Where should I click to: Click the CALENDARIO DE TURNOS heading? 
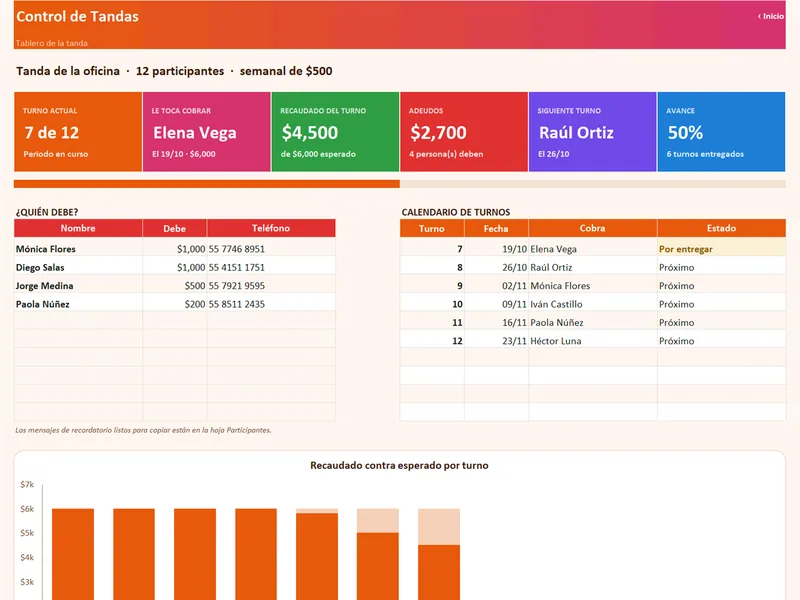pyautogui.click(x=456, y=212)
